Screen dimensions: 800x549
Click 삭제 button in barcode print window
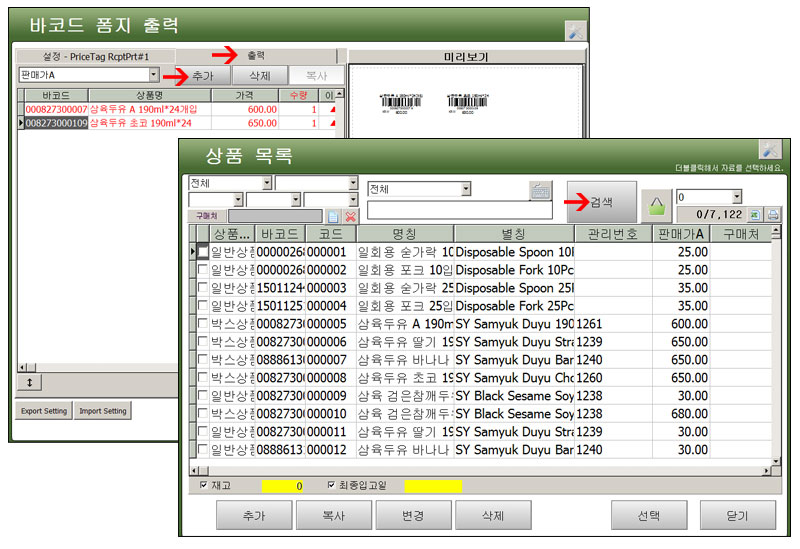[x=260, y=76]
